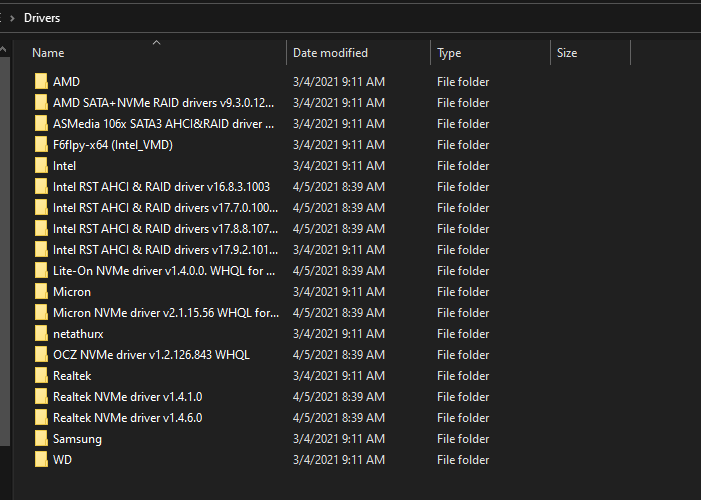Select the Micron folder icon
The width and height of the screenshot is (701, 500).
pos(41,292)
